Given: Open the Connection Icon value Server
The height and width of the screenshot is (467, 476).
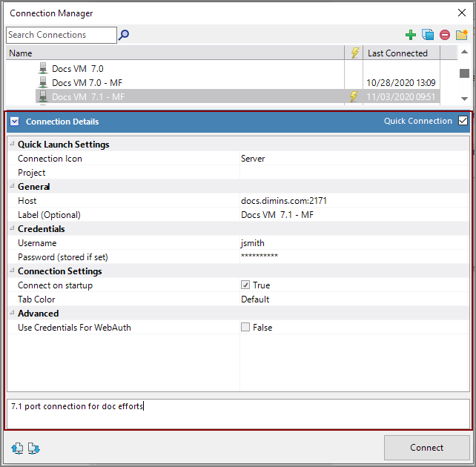Looking at the screenshot, I should (354, 159).
